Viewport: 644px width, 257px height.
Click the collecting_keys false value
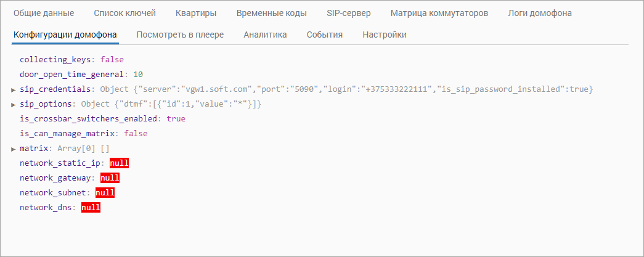click(112, 60)
